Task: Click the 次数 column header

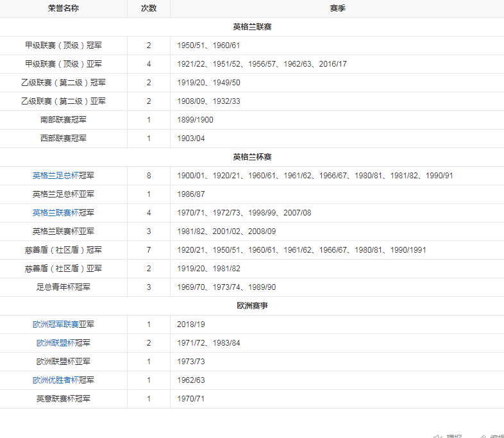Action: [148, 8]
